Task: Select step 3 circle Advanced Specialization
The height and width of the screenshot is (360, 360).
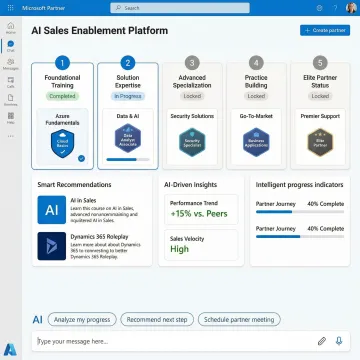Action: pyautogui.click(x=192, y=63)
